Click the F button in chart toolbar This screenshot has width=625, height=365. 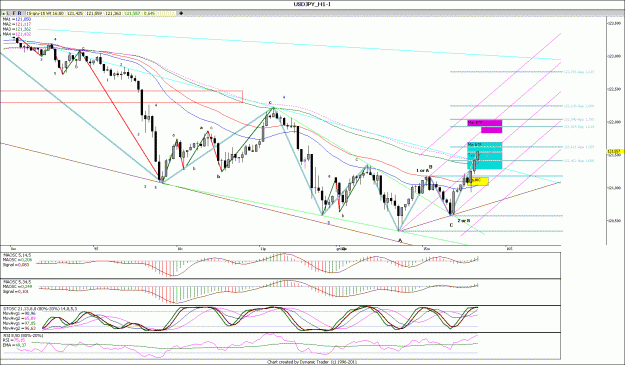(14, 13)
